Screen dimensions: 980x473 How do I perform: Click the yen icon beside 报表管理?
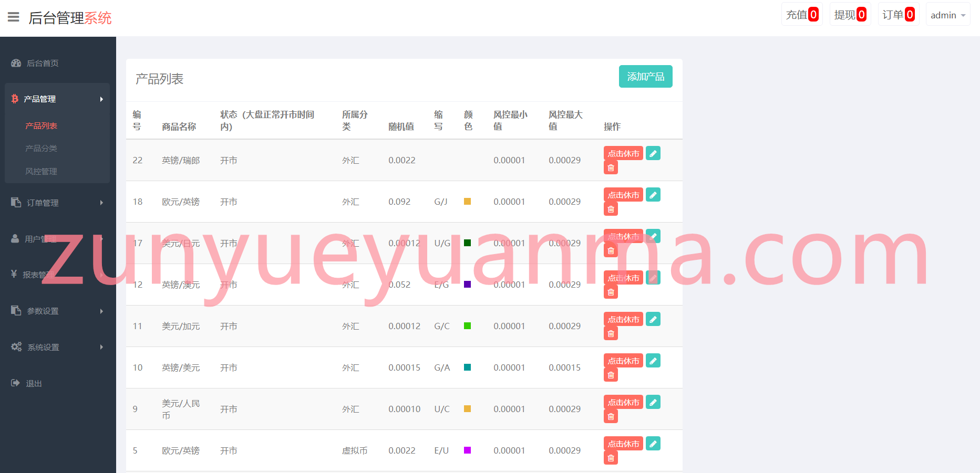(x=14, y=274)
